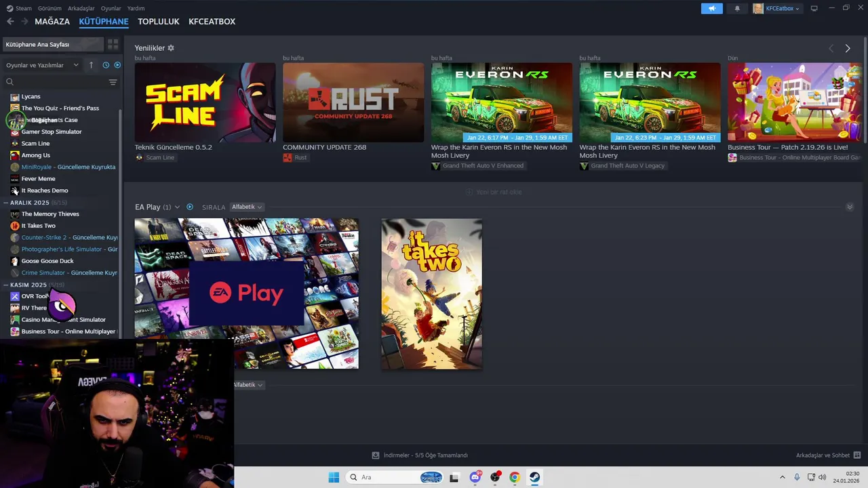The height and width of the screenshot is (488, 868).
Task: Click the Windows Start button
Action: pos(334,477)
